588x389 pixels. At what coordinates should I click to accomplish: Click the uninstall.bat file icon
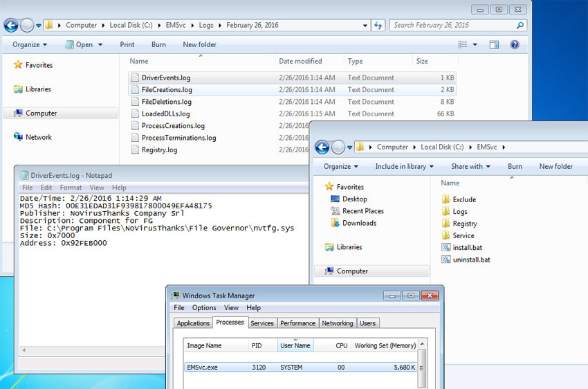[x=446, y=259]
